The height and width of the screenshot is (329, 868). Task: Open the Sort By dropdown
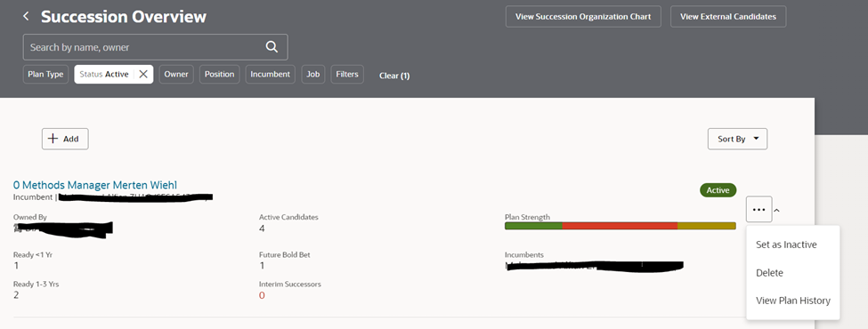(x=737, y=139)
